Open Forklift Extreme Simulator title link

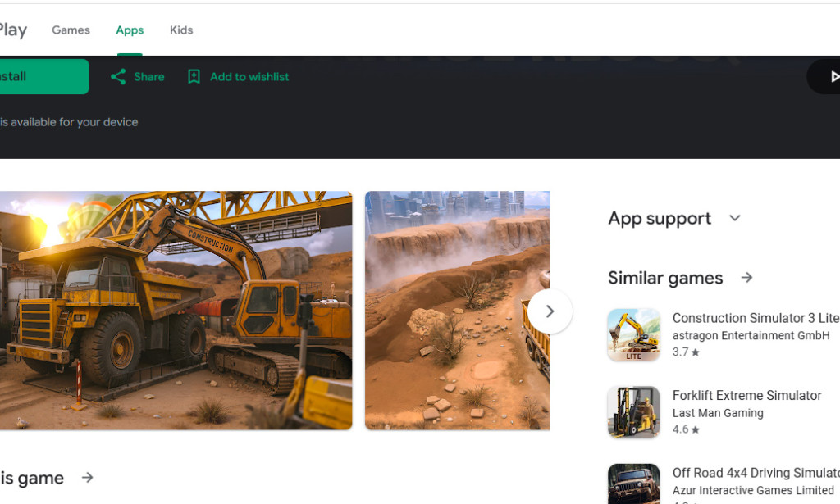[x=746, y=395]
